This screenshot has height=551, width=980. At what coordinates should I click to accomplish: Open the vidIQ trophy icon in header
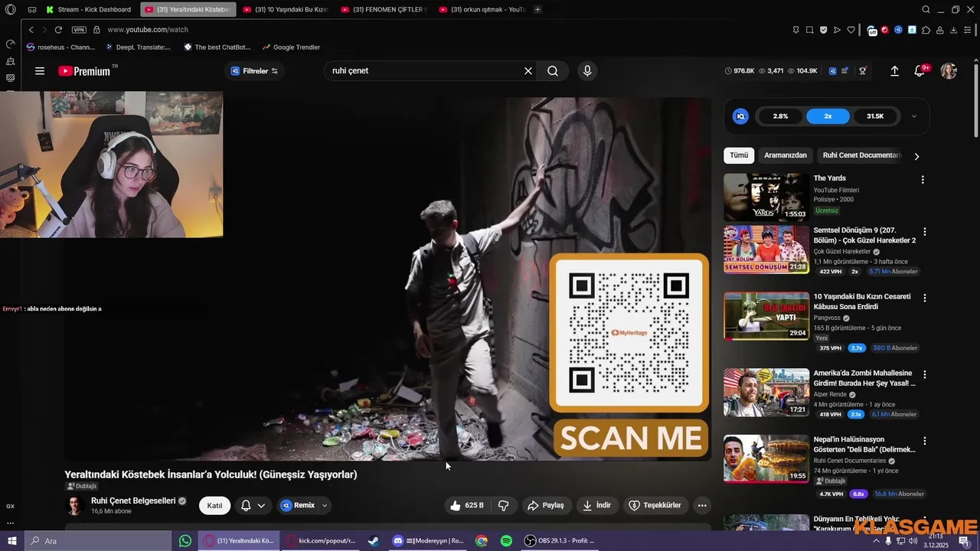tap(863, 71)
